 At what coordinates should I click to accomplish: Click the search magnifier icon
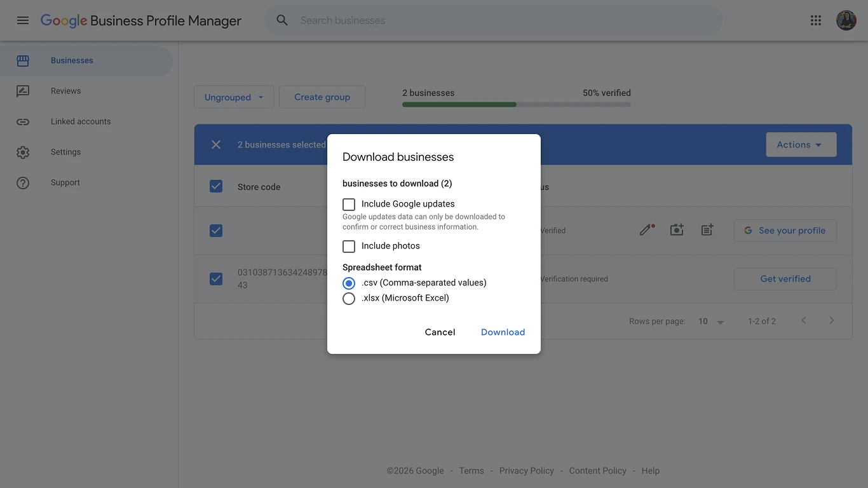click(x=282, y=20)
